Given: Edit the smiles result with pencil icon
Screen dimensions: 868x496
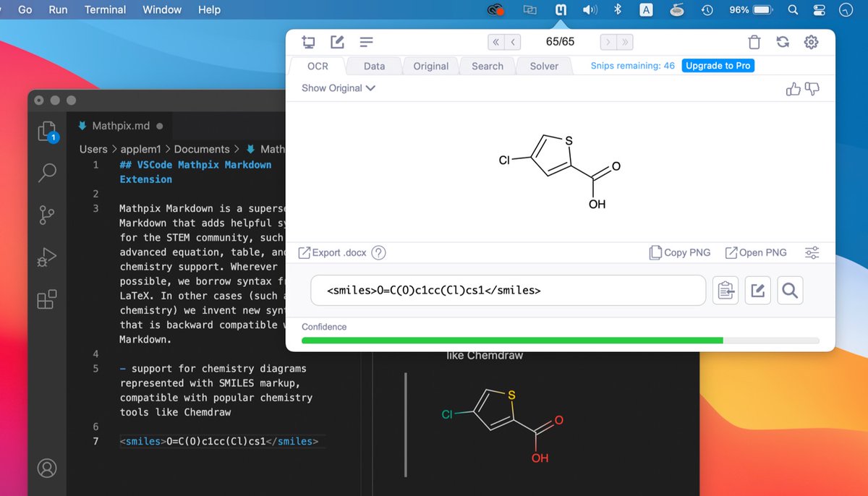Looking at the screenshot, I should coord(757,290).
